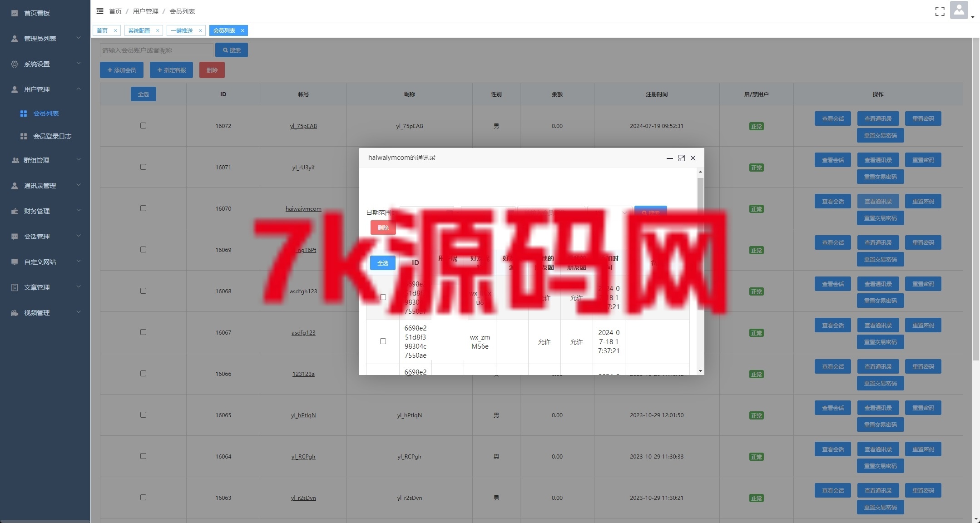Go to 用户管理 in the breadcrumb
Image resolution: width=980 pixels, height=523 pixels.
[x=145, y=11]
